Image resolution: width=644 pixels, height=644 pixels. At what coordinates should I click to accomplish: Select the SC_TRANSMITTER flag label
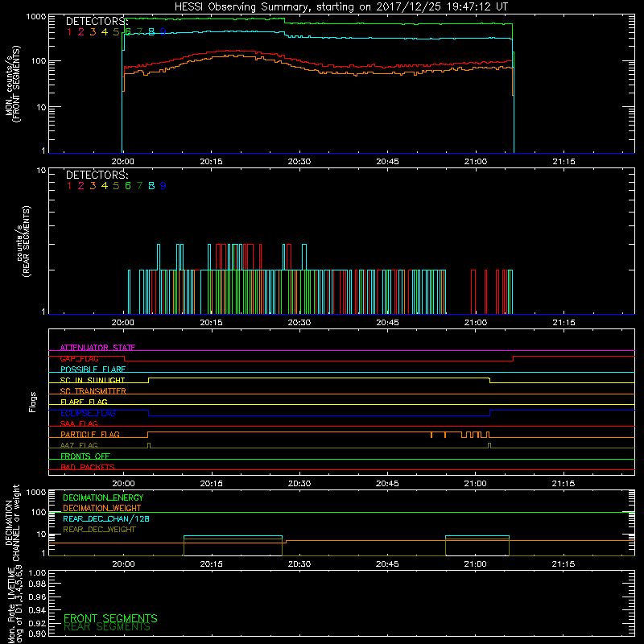[x=93, y=391]
